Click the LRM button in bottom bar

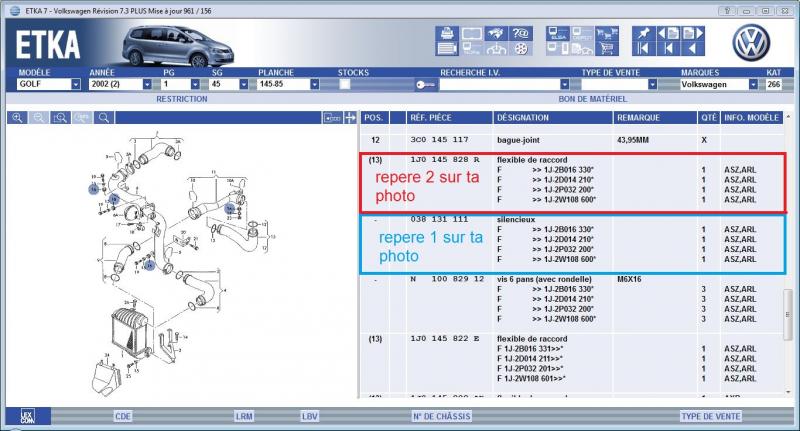click(244, 416)
